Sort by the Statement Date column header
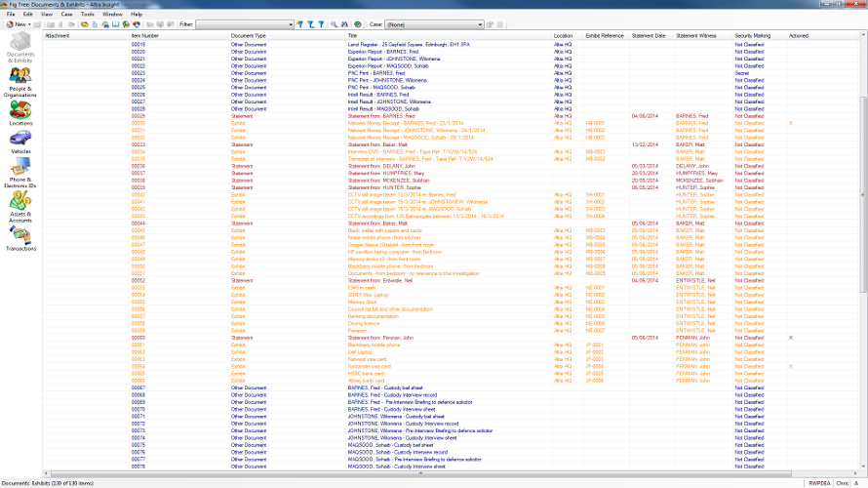The width and height of the screenshot is (868, 488). pos(652,35)
